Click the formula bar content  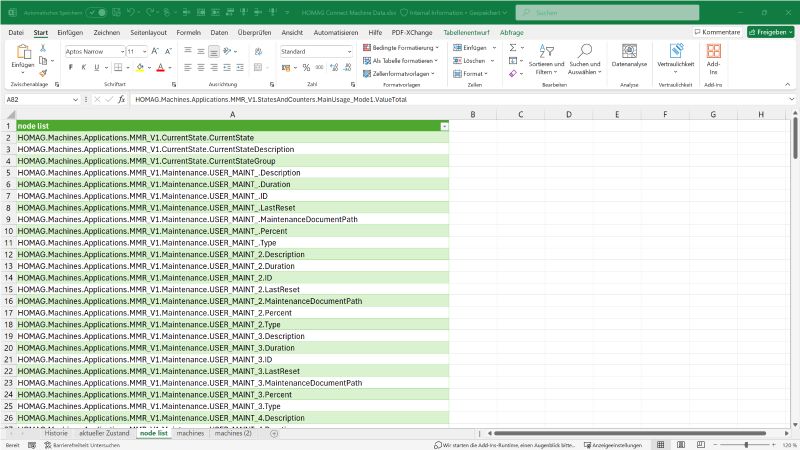click(458, 99)
